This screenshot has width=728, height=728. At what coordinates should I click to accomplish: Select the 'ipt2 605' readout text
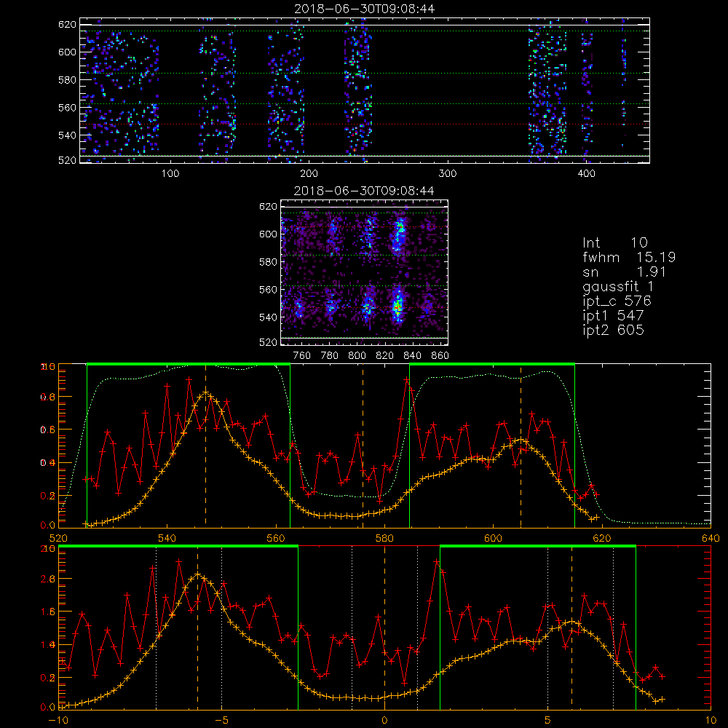click(613, 330)
